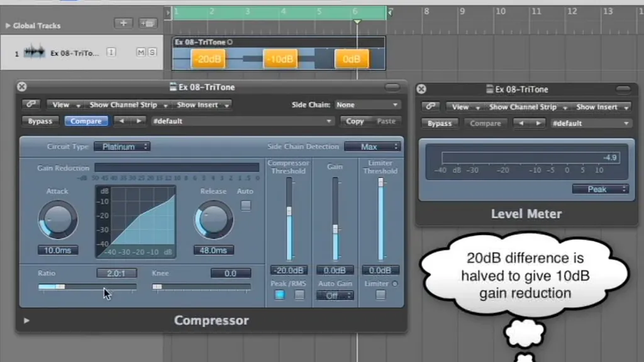Enable the Auto release checkbox
The width and height of the screenshot is (644, 362).
coord(245,206)
